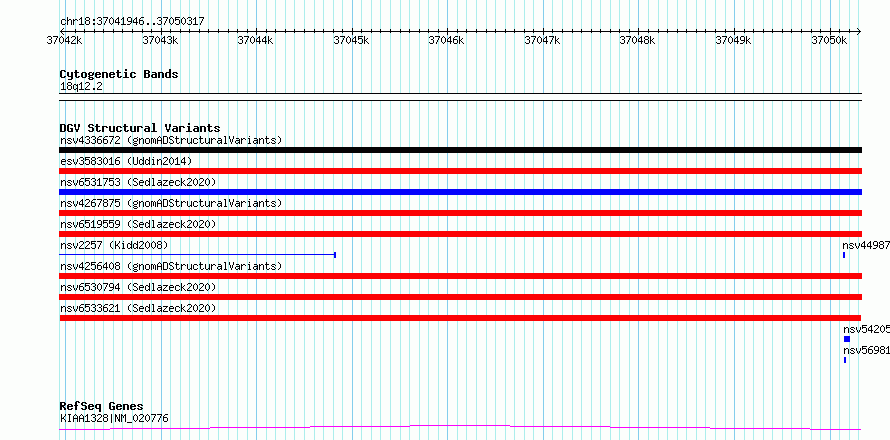This screenshot has height=440, width=890.
Task: Click the 37044k ruler tick label
Action: (x=255, y=40)
